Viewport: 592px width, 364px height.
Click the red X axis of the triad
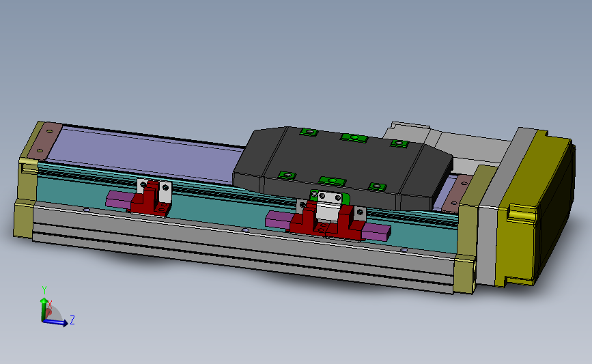(48, 312)
